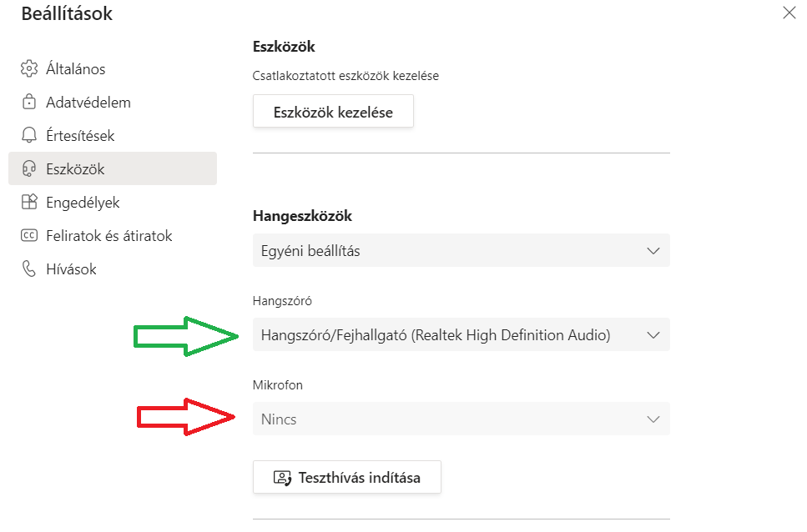This screenshot has width=807, height=532.
Task: Click the CC icon for Feliratok és átiratok
Action: coord(29,236)
